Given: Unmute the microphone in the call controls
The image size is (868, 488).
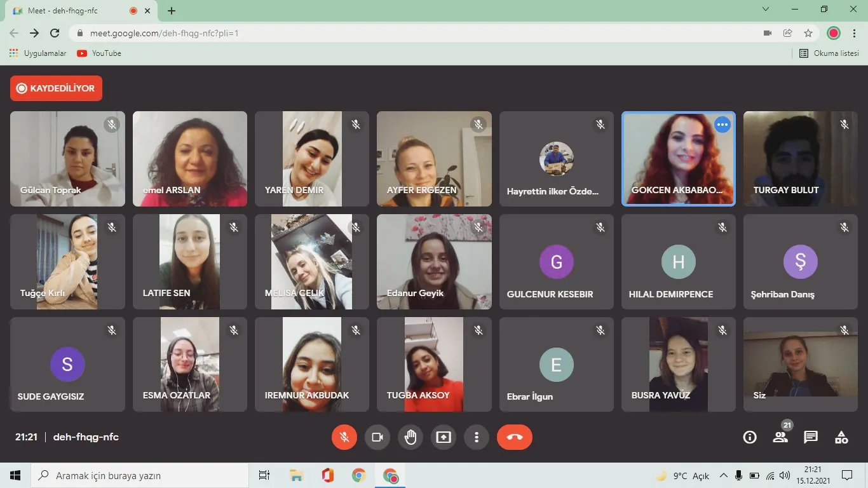Looking at the screenshot, I should pyautogui.click(x=344, y=437).
